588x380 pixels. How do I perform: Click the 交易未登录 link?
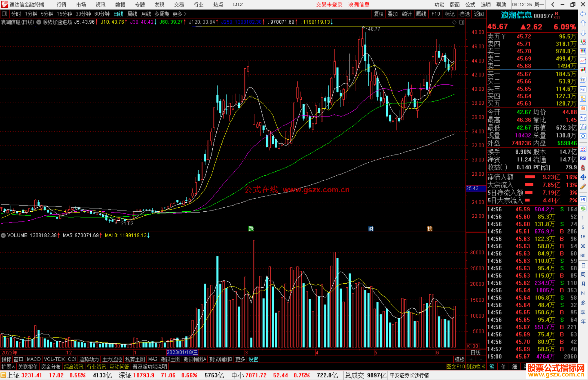(x=329, y=5)
